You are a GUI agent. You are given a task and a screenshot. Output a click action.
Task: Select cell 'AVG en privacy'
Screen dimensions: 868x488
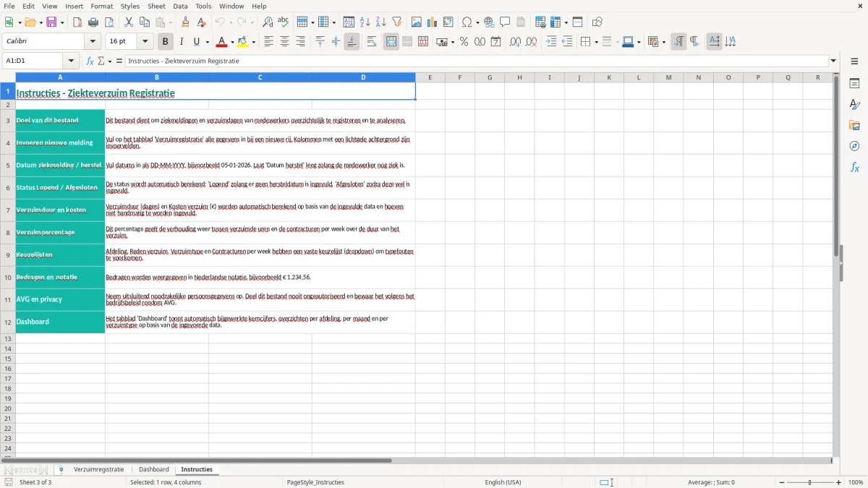[60, 299]
